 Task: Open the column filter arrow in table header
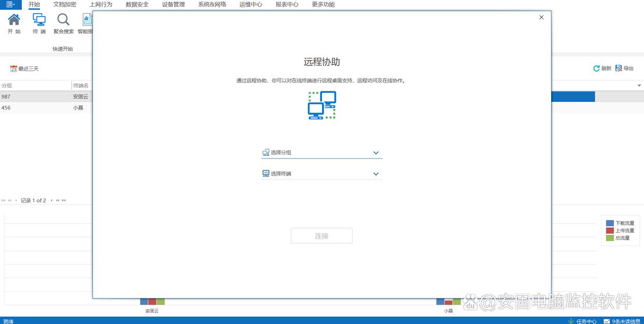point(639,86)
